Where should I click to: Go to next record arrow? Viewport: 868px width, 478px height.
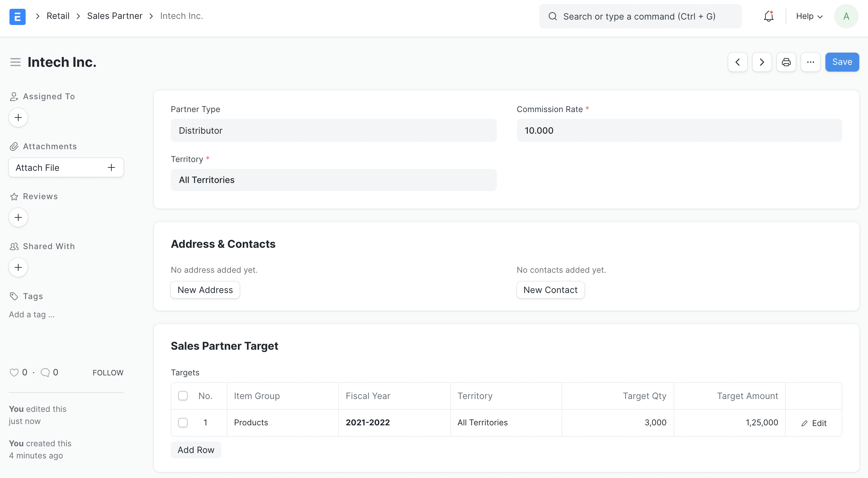point(762,62)
